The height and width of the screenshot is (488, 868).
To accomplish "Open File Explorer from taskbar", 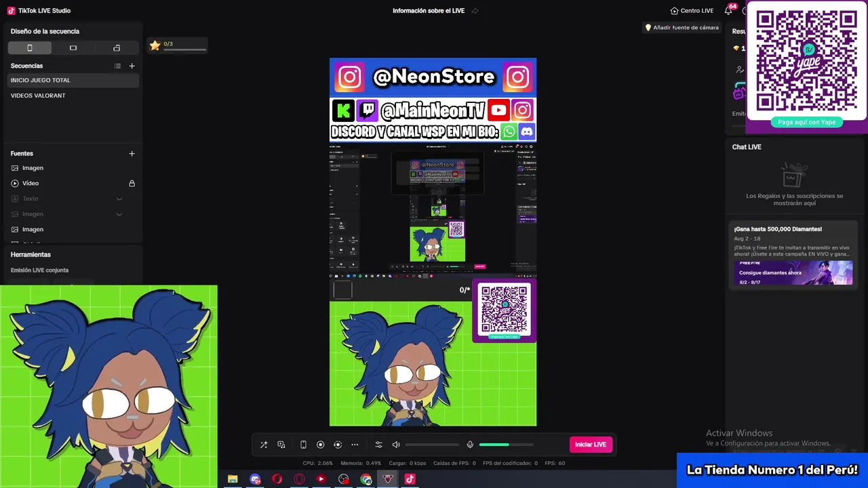I will pyautogui.click(x=233, y=479).
